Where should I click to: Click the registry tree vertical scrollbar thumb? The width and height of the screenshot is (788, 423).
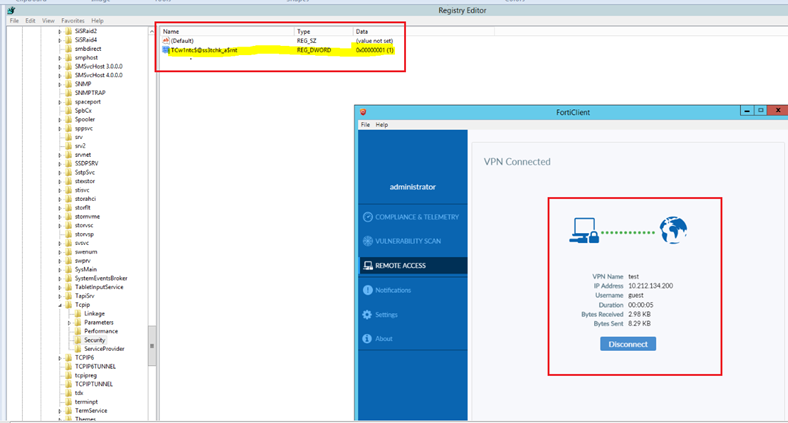tap(152, 345)
